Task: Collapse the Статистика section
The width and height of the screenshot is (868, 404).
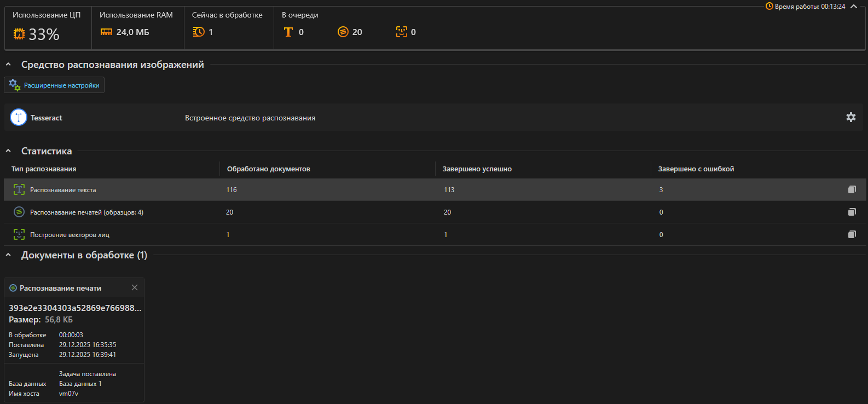Action: pyautogui.click(x=8, y=151)
